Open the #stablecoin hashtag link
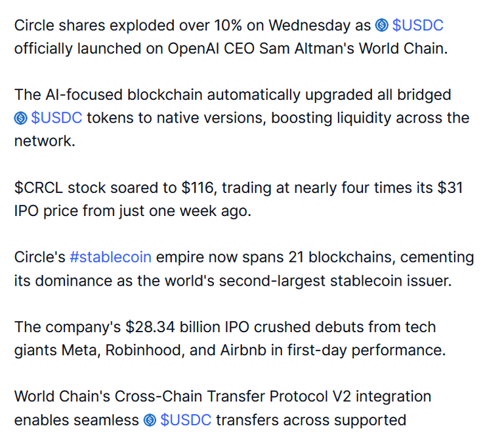Screen dimensions: 504x432 (x=110, y=257)
